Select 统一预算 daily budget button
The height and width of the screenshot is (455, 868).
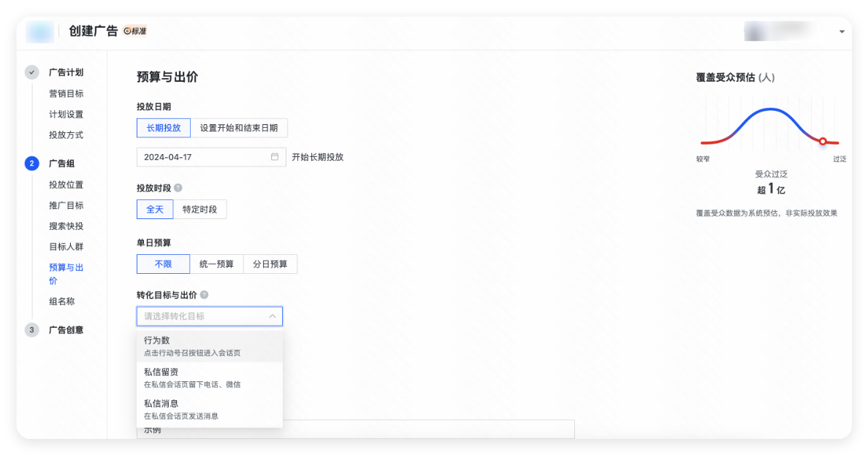216,264
